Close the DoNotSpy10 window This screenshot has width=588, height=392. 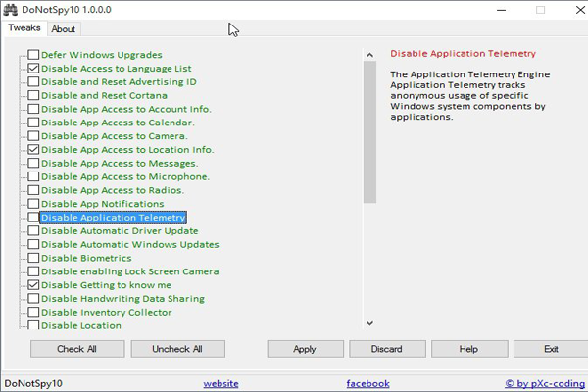tap(580, 10)
